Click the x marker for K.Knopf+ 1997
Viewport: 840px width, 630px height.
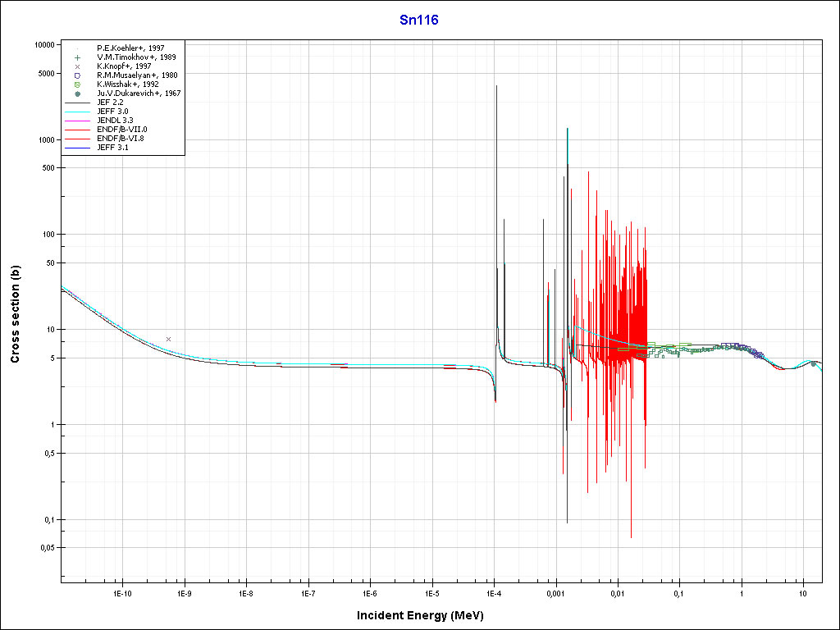[x=77, y=66]
